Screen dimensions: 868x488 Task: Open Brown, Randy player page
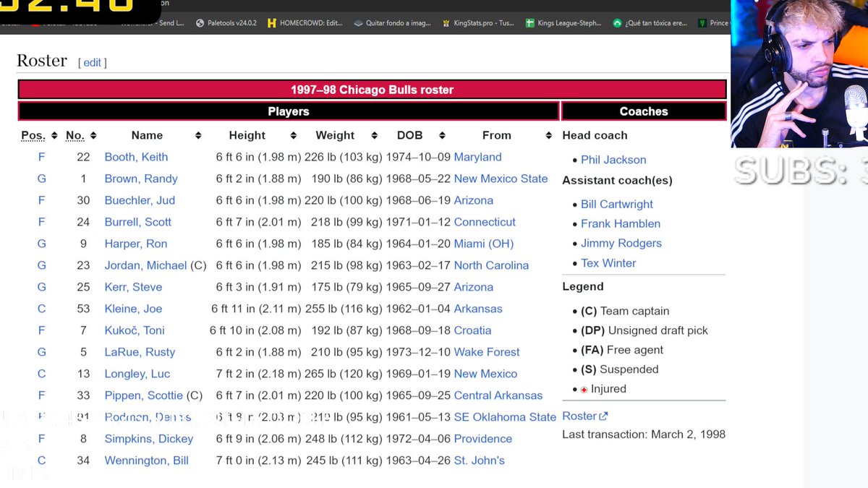(x=141, y=179)
